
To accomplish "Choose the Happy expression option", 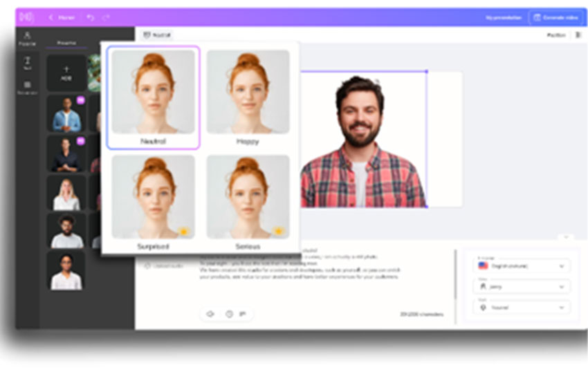I will [248, 97].
